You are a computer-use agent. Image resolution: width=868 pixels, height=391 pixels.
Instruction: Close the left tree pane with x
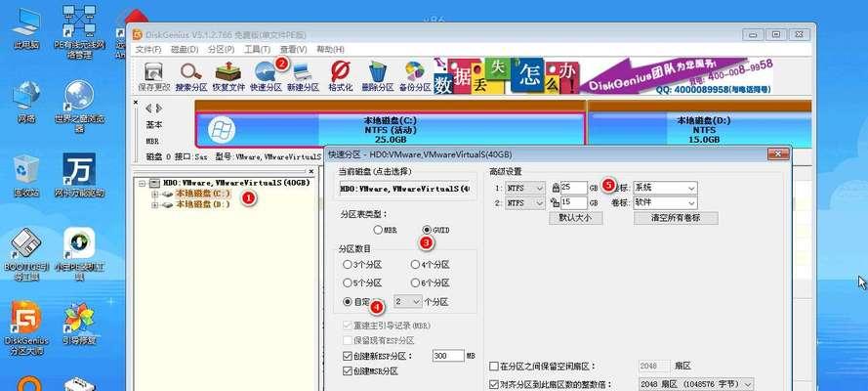pyautogui.click(x=311, y=172)
